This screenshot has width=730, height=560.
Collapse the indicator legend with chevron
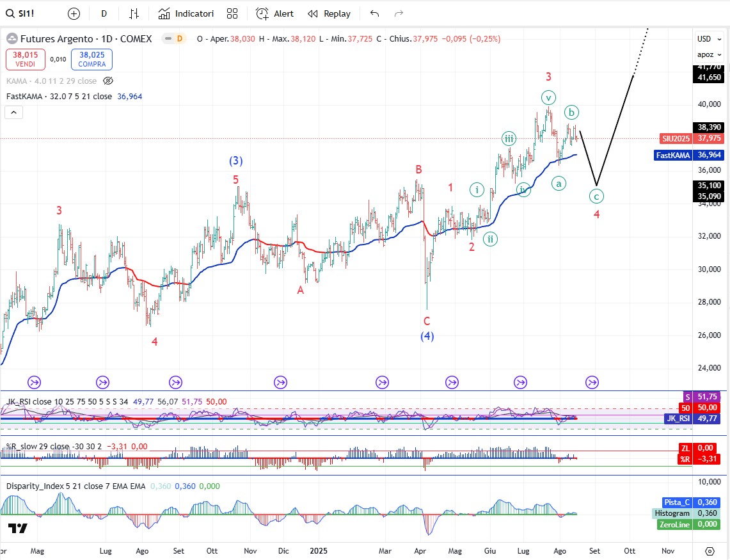[13, 112]
